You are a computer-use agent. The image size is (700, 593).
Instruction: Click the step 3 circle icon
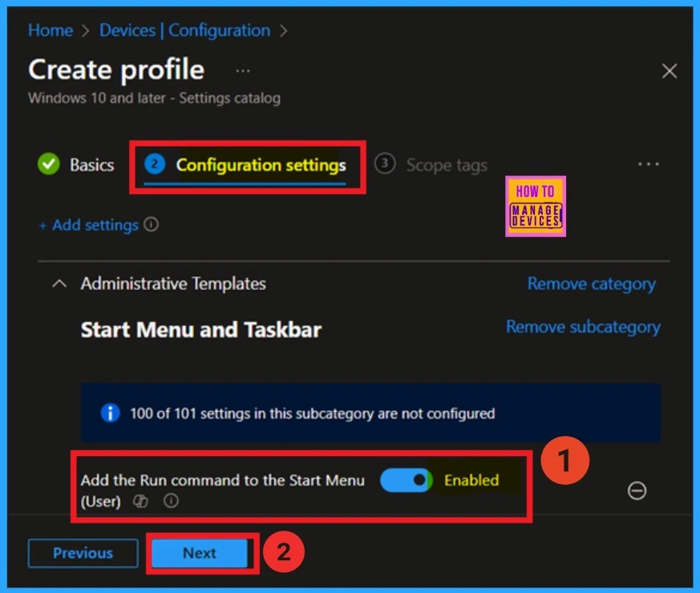[385, 163]
